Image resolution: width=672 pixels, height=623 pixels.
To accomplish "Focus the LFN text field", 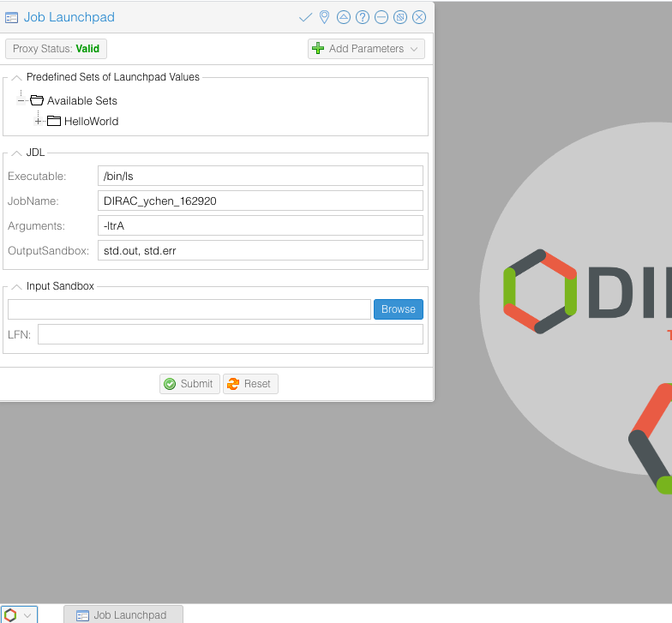I will (230, 334).
